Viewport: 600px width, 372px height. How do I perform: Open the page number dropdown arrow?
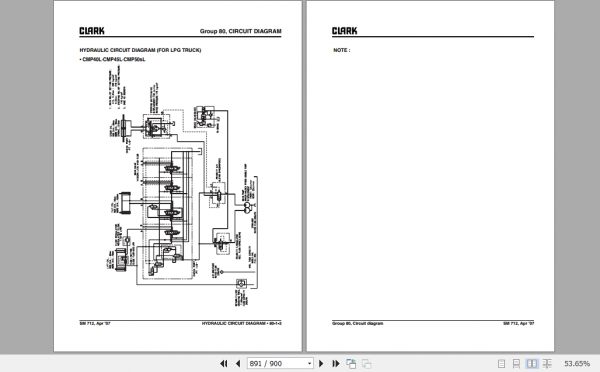tap(309, 363)
